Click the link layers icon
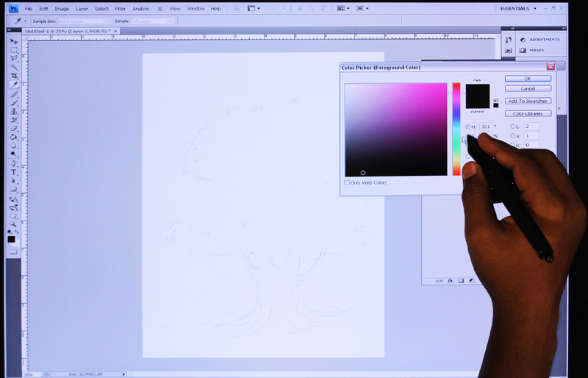The image size is (588, 378). tap(440, 281)
